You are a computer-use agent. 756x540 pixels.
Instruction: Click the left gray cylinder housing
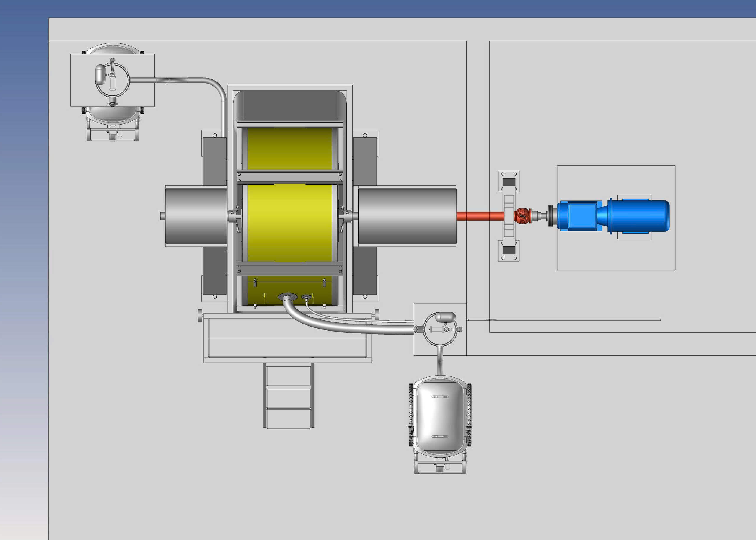196,216
